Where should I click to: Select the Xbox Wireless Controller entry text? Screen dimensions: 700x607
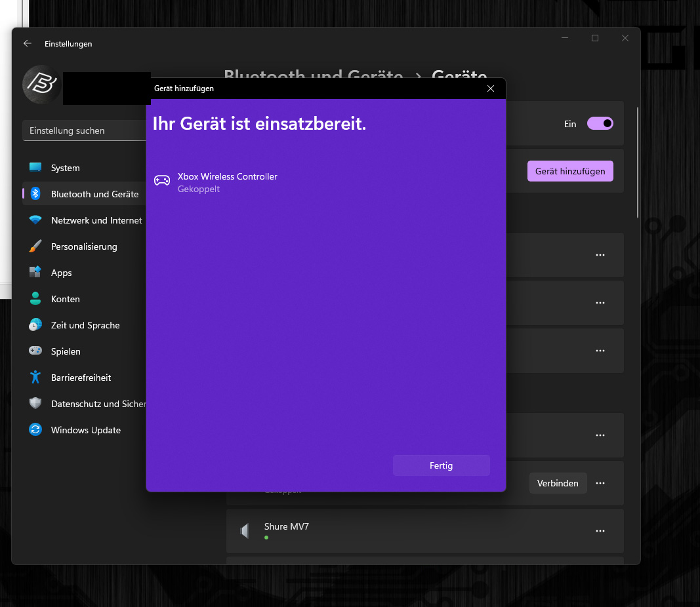point(227,176)
